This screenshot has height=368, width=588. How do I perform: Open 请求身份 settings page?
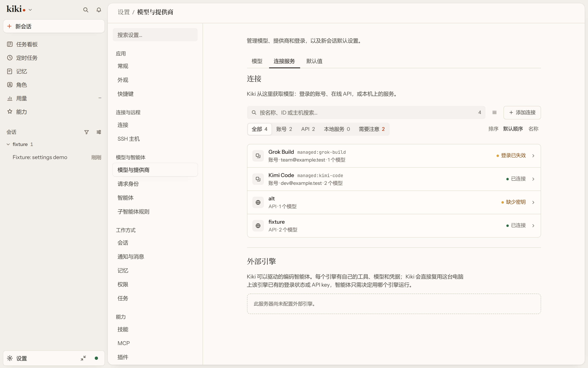click(x=155, y=184)
